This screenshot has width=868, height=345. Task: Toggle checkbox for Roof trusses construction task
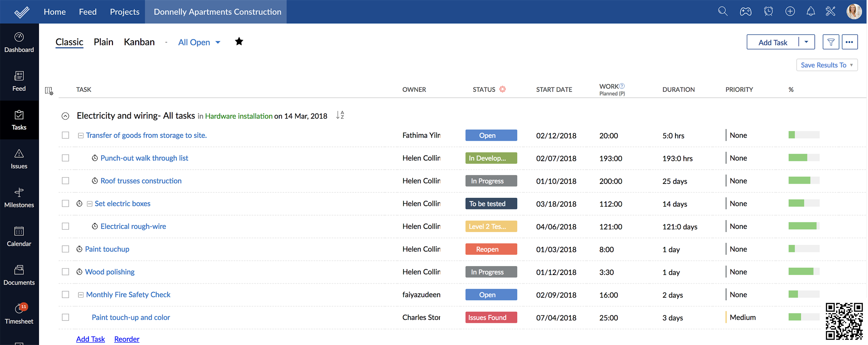(65, 180)
